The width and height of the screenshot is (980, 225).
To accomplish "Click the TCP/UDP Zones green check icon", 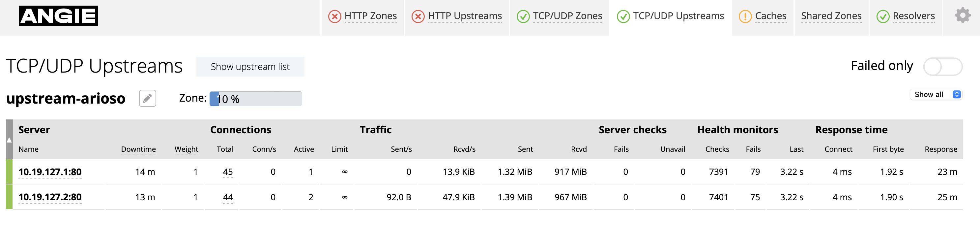I will coord(523,17).
